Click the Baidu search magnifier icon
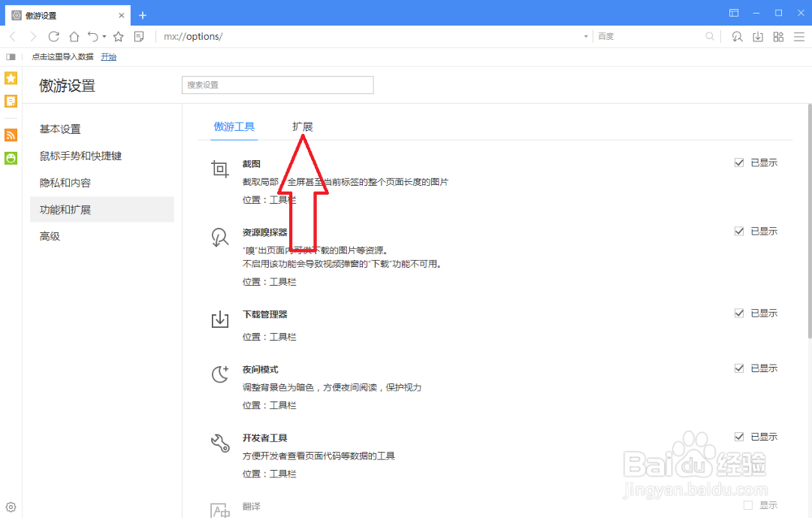This screenshot has height=518, width=812. point(710,37)
